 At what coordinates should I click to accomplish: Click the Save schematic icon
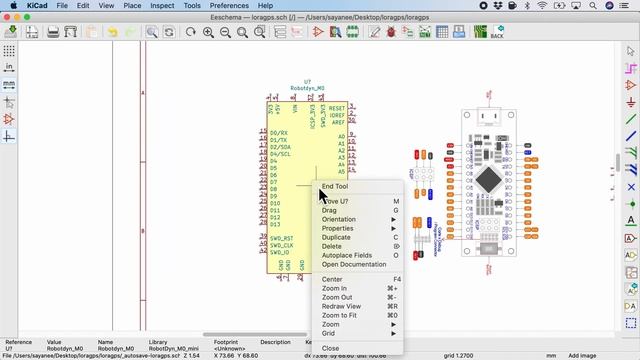[x=11, y=31]
